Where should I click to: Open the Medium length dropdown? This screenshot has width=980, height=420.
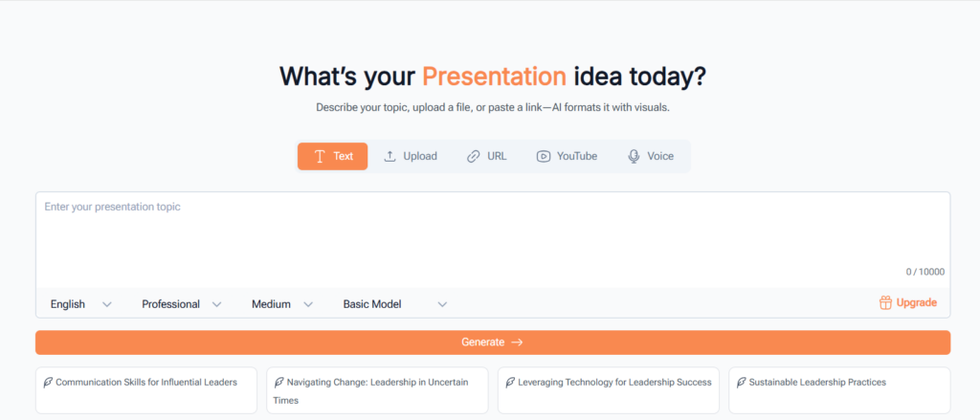click(281, 304)
